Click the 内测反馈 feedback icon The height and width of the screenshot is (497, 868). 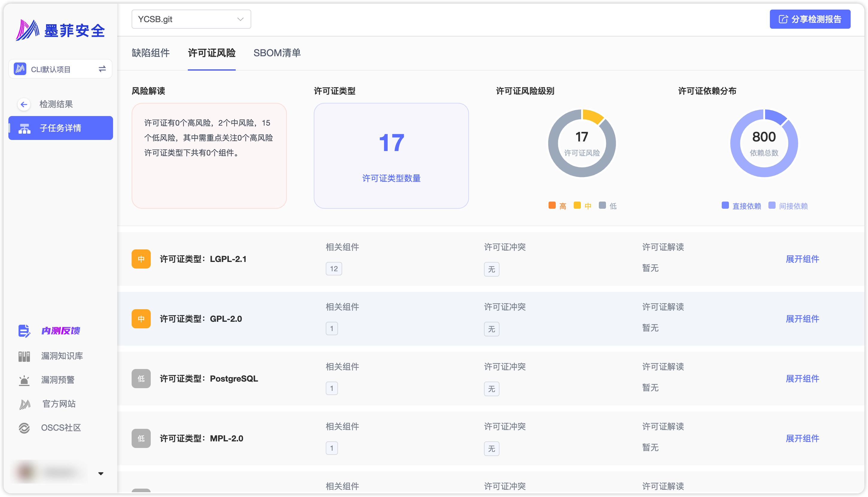[24, 331]
